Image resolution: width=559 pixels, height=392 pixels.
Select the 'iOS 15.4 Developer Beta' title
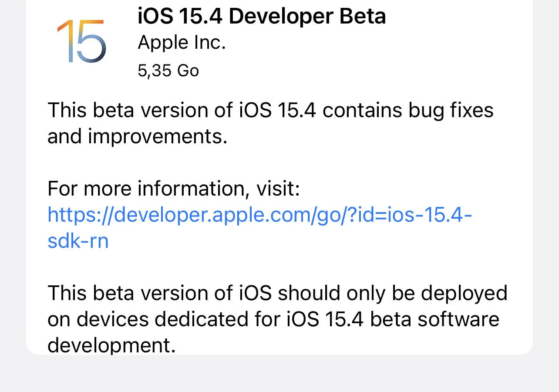262,16
